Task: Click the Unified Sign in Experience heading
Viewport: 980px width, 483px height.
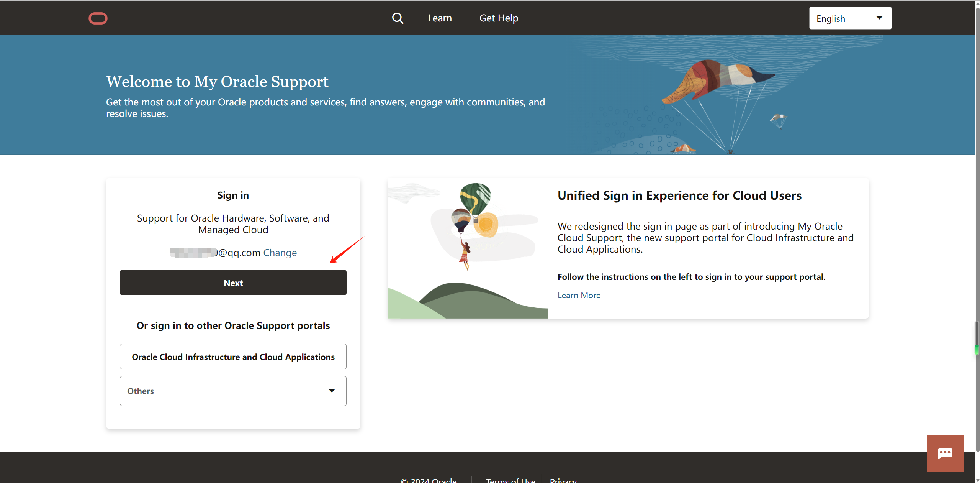Action: [679, 195]
